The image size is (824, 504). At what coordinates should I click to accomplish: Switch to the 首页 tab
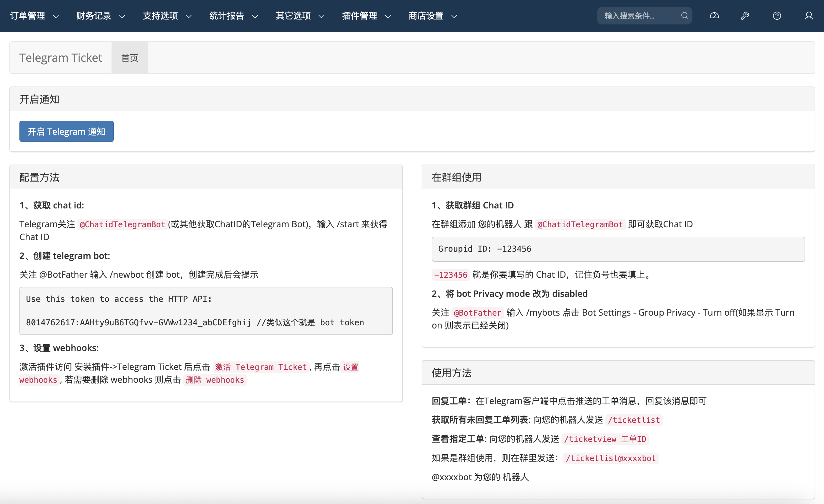pyautogui.click(x=129, y=58)
